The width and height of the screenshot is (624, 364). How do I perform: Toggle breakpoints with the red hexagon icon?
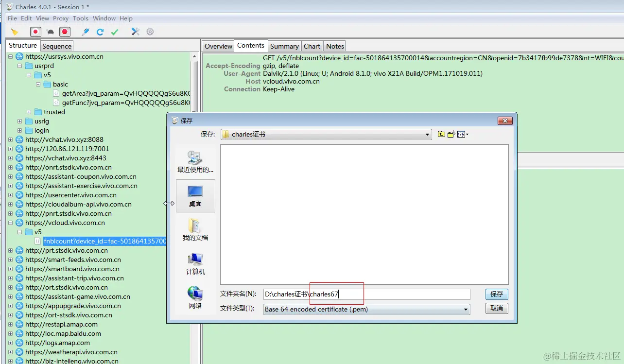pyautogui.click(x=65, y=32)
